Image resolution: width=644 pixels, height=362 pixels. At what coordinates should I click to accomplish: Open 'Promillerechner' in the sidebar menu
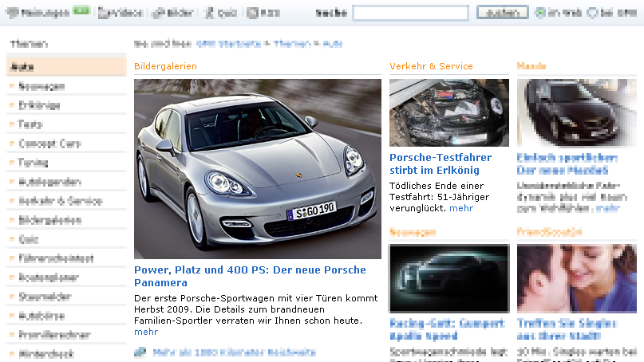pyautogui.click(x=54, y=335)
